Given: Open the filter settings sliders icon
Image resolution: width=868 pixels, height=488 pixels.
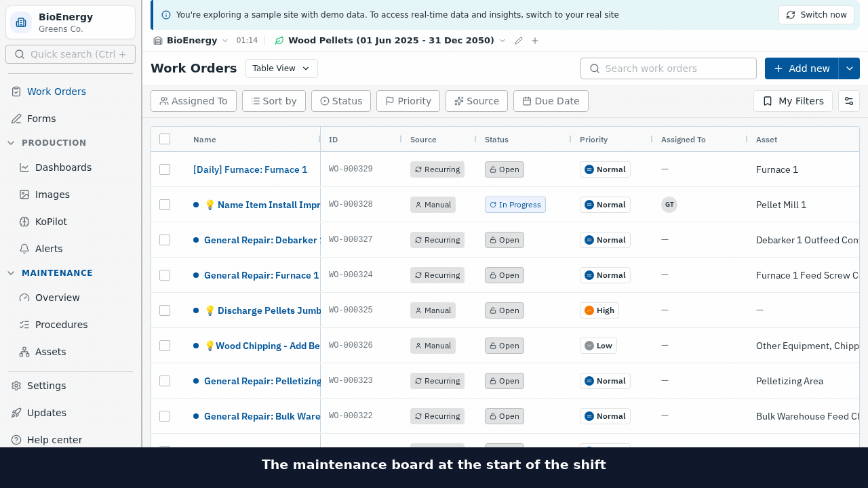Looking at the screenshot, I should [849, 101].
